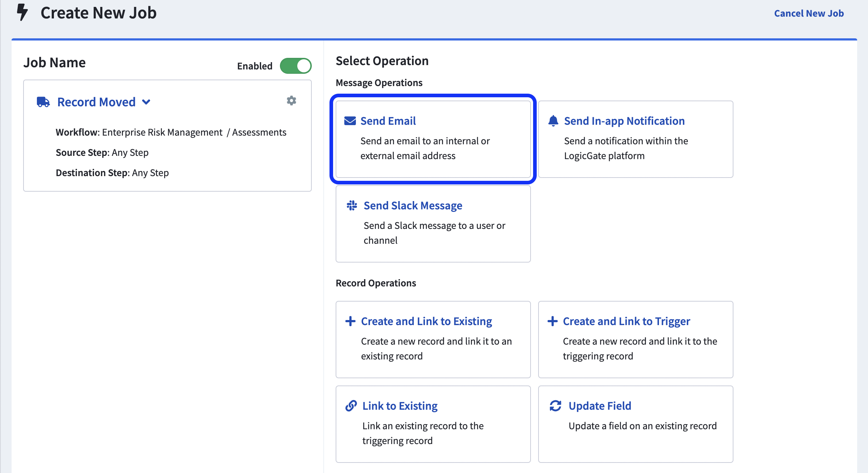Click the 'Update a field on an existing record' text
868x473 pixels.
[643, 426]
